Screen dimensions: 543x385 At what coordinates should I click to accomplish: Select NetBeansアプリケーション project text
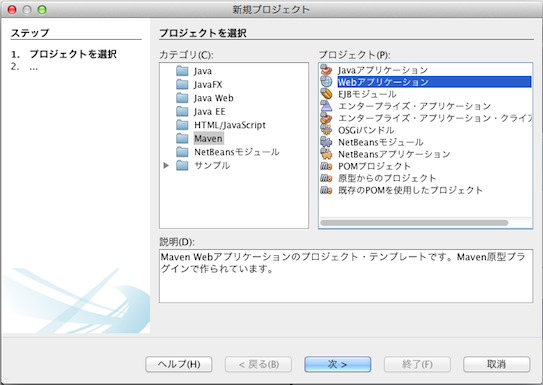[394, 154]
